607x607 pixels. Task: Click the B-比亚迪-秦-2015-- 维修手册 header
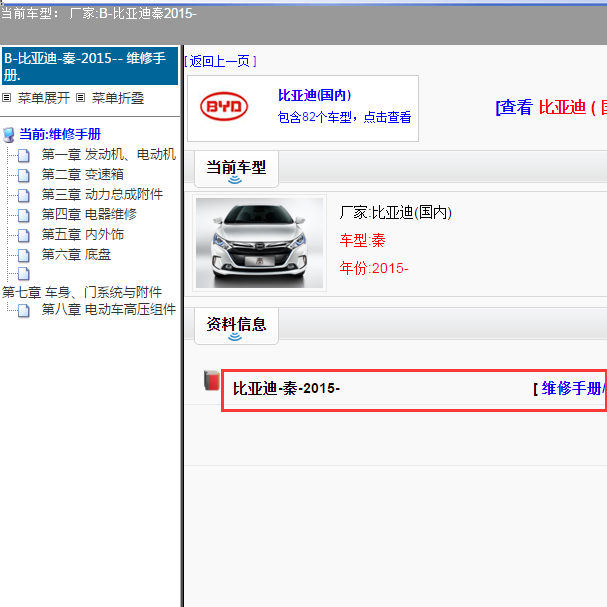pyautogui.click(x=90, y=66)
